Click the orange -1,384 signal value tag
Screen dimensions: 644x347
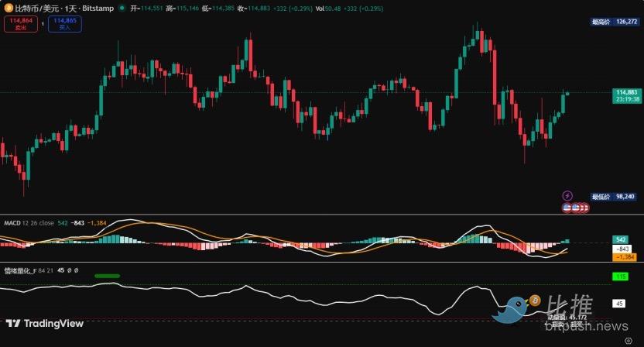click(x=624, y=256)
